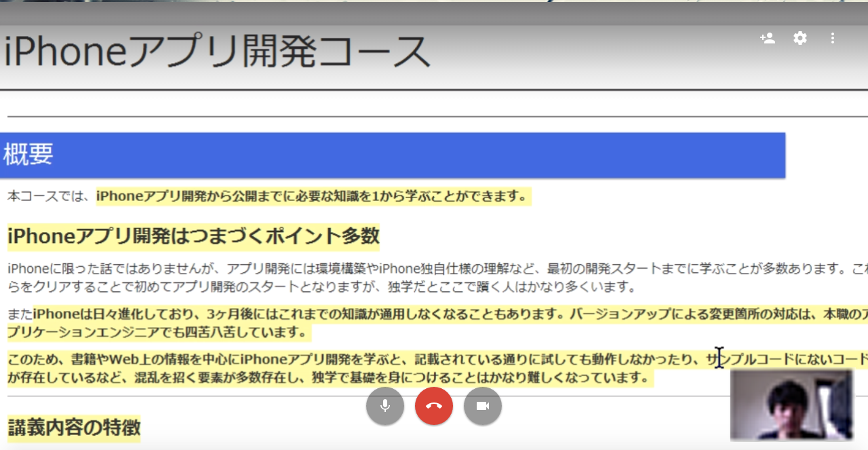Mute the microphone
The width and height of the screenshot is (868, 450).
(x=385, y=406)
